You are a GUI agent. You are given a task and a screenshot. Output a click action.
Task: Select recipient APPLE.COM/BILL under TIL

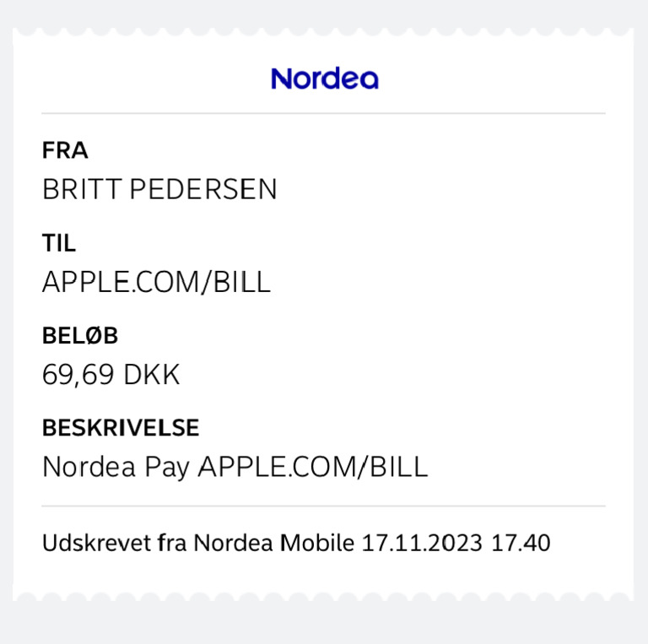(x=156, y=282)
